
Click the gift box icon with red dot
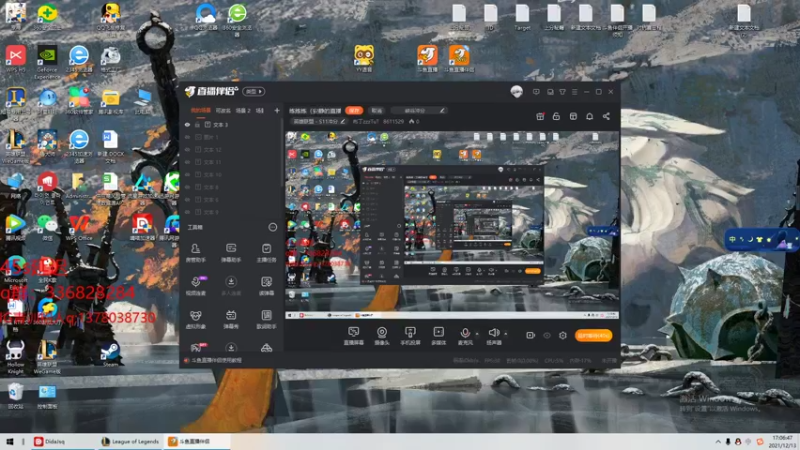point(540,116)
